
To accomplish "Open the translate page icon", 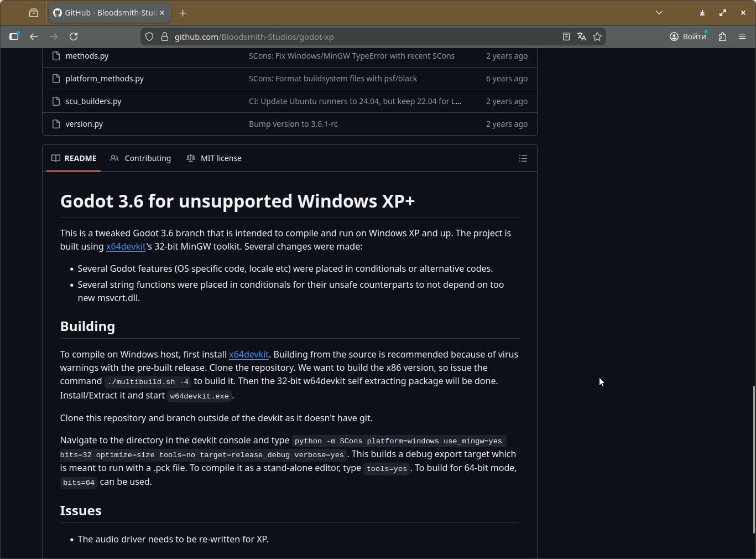I will [582, 37].
